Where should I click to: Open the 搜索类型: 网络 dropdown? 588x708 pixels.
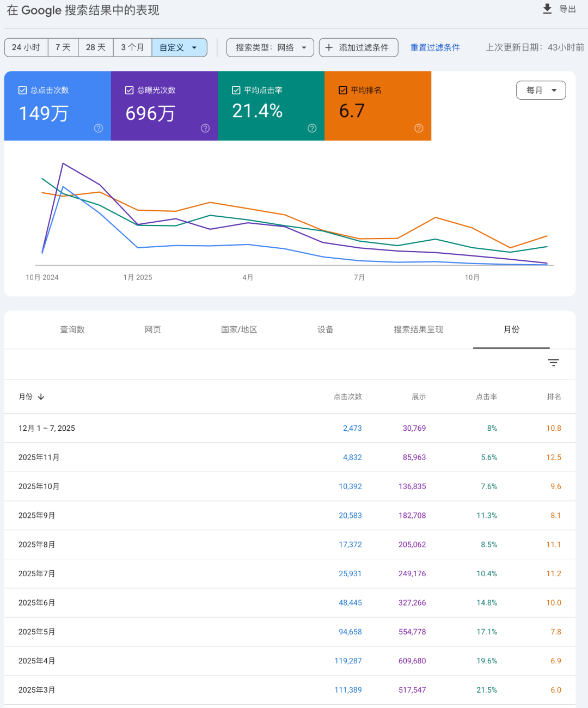click(270, 47)
